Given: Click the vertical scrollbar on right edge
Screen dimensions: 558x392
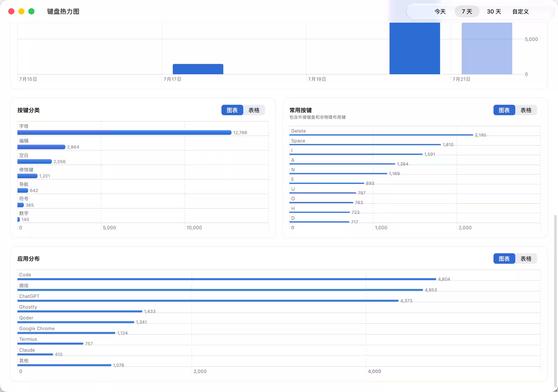Looking at the screenshot, I should point(555,301).
